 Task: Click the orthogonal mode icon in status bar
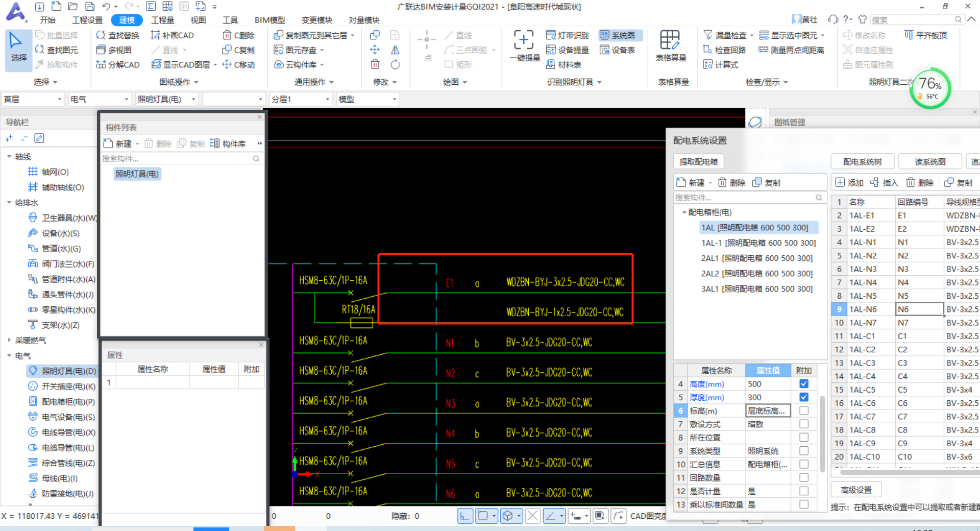tap(464, 516)
